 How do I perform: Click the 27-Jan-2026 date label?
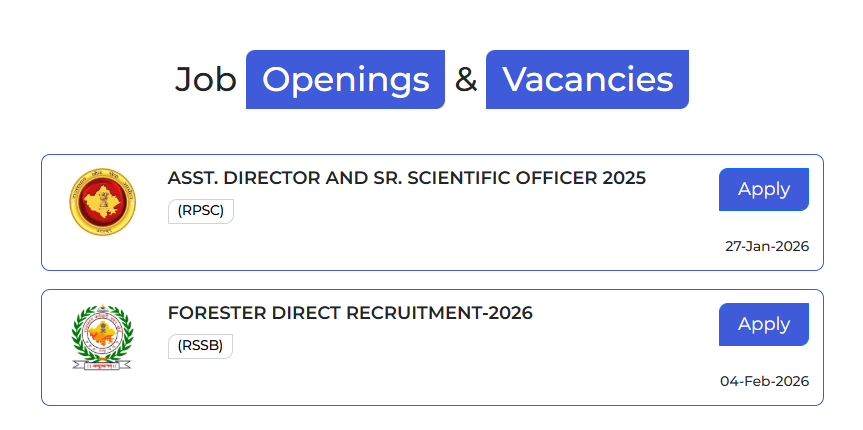(766, 246)
